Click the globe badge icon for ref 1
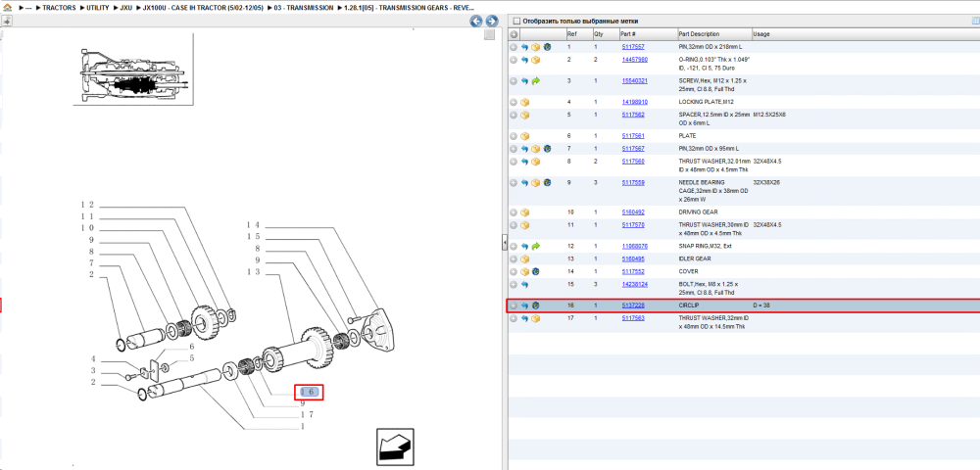 547,47
